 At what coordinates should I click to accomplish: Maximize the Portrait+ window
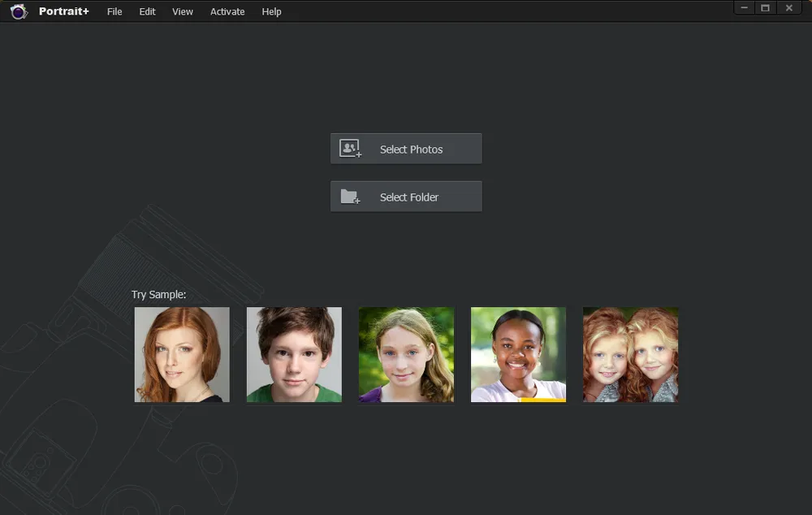pyautogui.click(x=765, y=8)
